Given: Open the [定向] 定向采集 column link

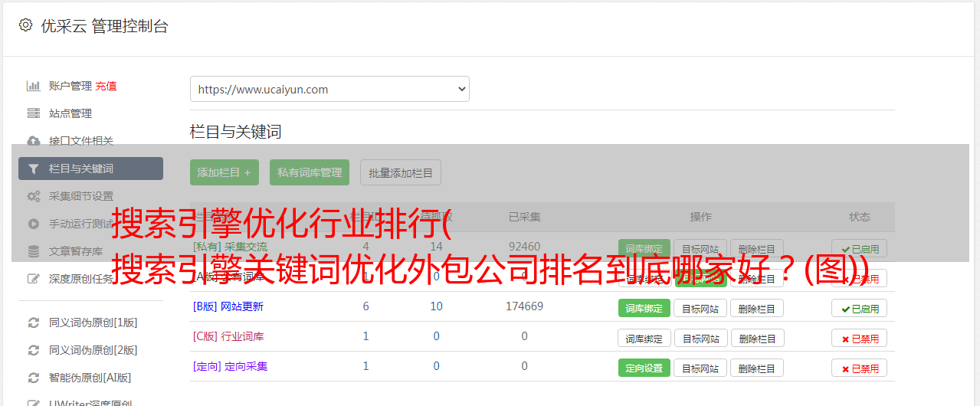Looking at the screenshot, I should (231, 366).
